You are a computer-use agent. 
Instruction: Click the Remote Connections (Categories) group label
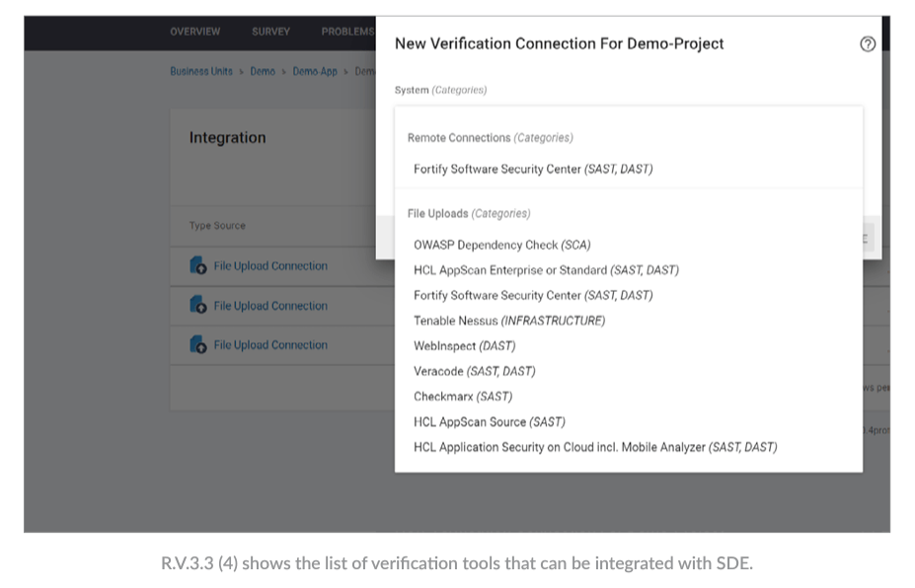(491, 138)
